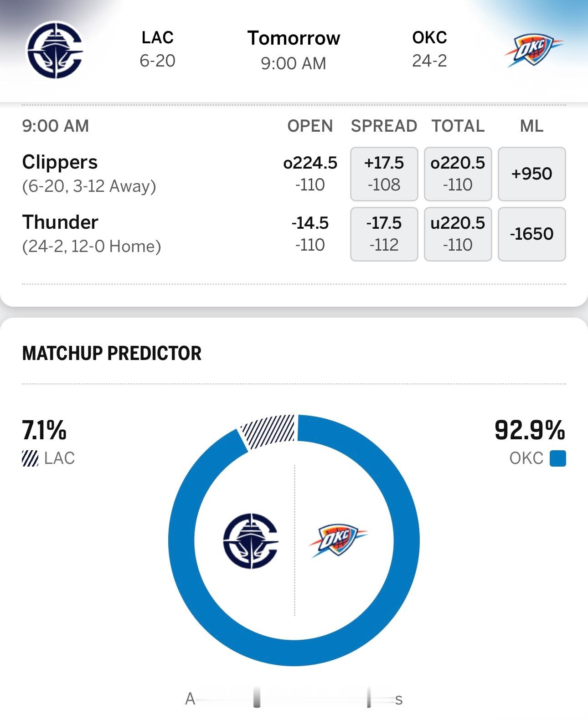This screenshot has width=588, height=720.
Task: Click the Thunder u220.5 under total
Action: coord(457,234)
